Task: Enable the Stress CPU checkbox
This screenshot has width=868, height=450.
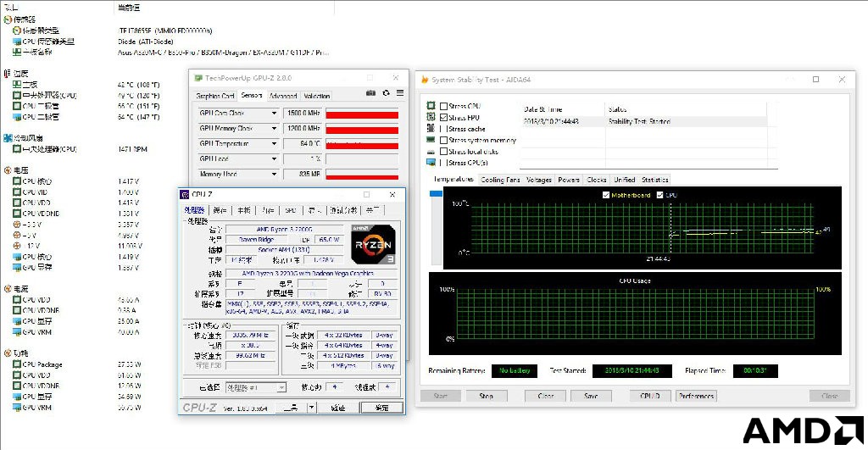Action: pos(443,106)
